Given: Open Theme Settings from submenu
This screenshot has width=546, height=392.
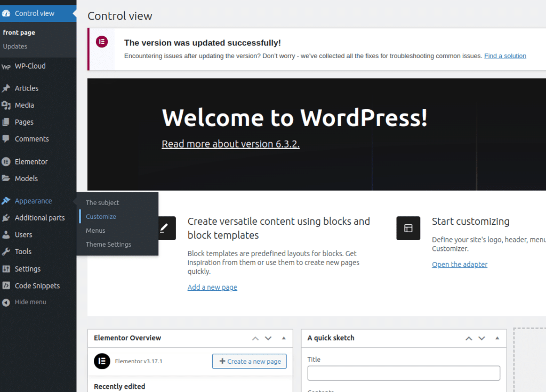Looking at the screenshot, I should [108, 244].
